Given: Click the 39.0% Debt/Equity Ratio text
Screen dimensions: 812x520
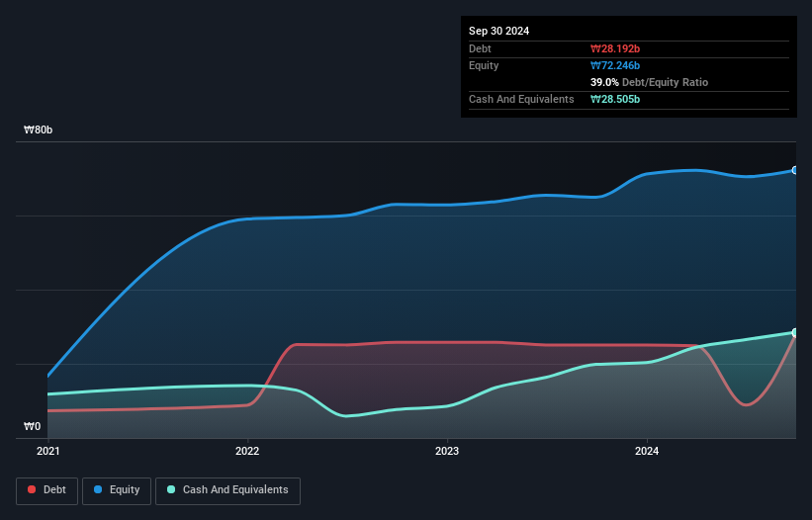Looking at the screenshot, I should click(x=649, y=82).
